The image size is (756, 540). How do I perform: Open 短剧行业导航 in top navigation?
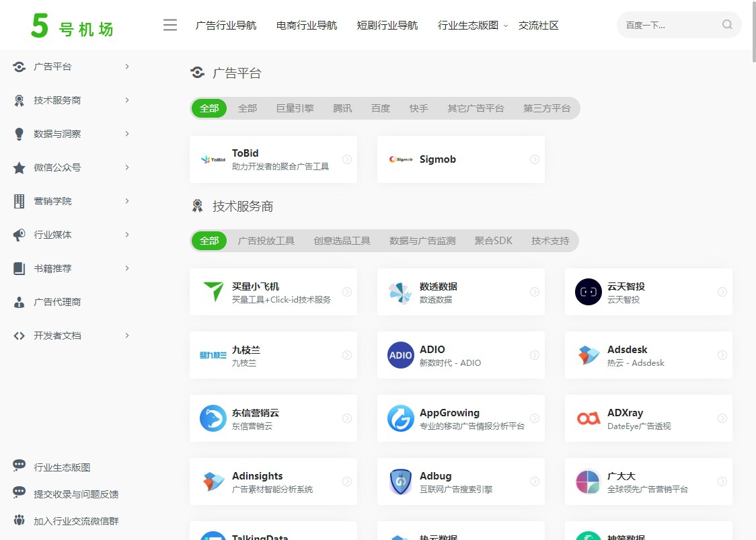[387, 25]
